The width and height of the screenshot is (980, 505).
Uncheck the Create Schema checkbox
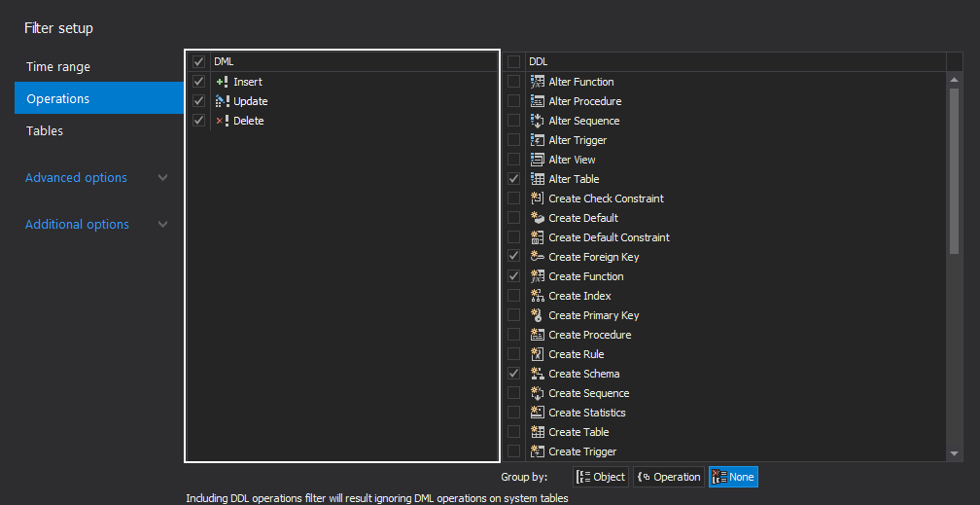[513, 374]
